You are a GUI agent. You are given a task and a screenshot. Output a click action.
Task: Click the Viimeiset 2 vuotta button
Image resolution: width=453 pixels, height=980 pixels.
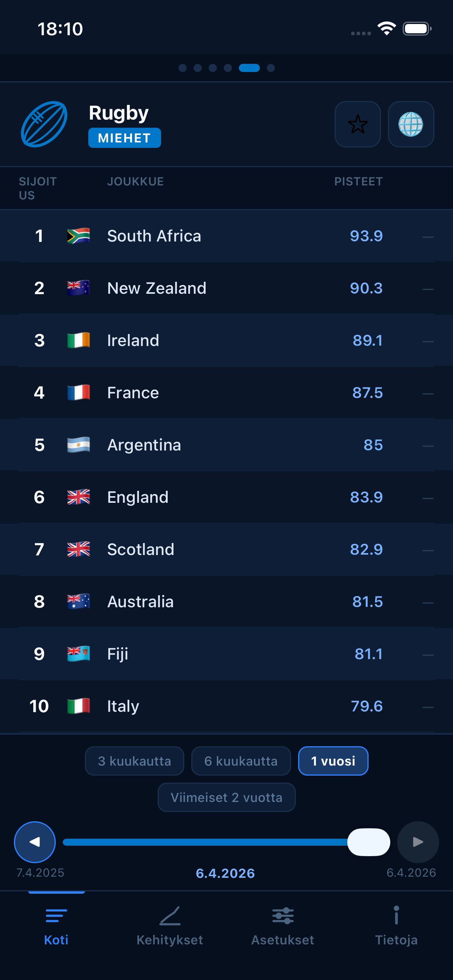tap(226, 797)
